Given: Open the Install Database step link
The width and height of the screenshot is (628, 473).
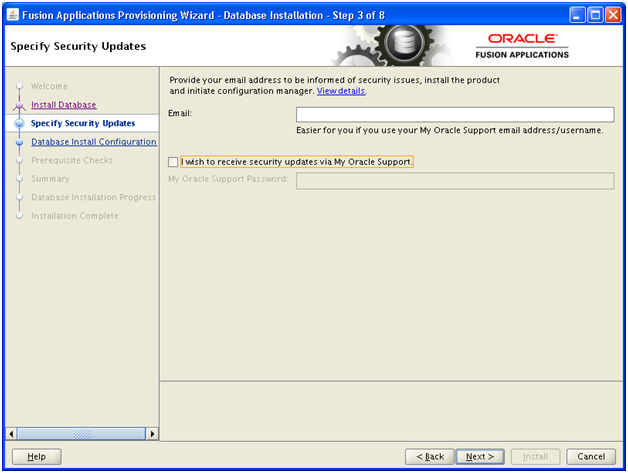Looking at the screenshot, I should pos(64,105).
